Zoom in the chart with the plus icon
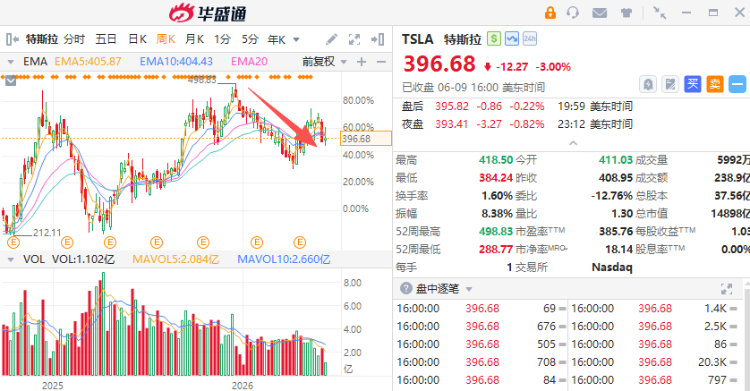 [362, 61]
